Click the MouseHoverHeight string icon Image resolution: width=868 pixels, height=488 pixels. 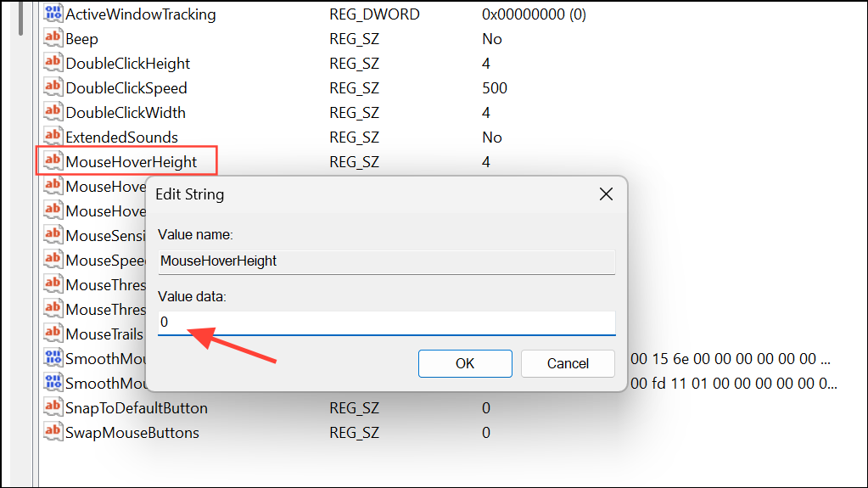point(53,161)
